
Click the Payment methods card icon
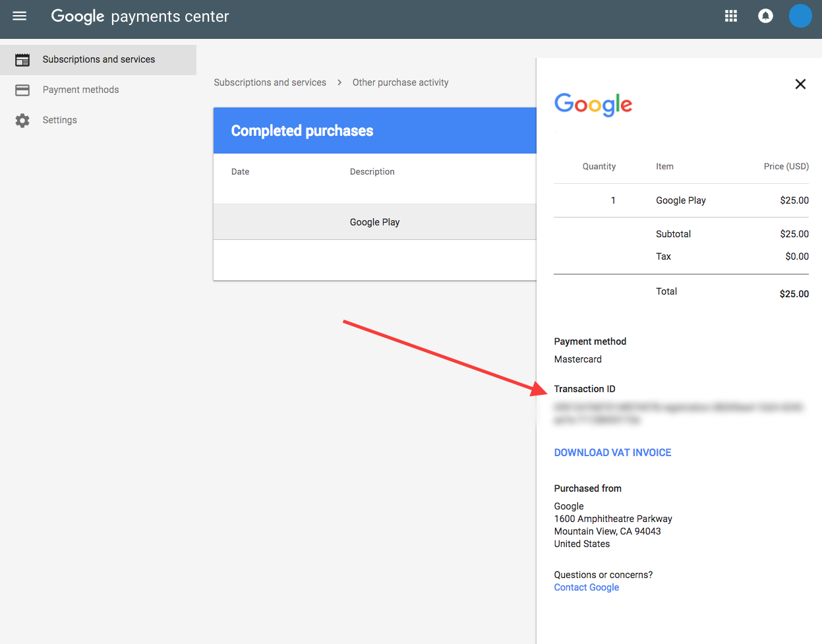coord(22,90)
